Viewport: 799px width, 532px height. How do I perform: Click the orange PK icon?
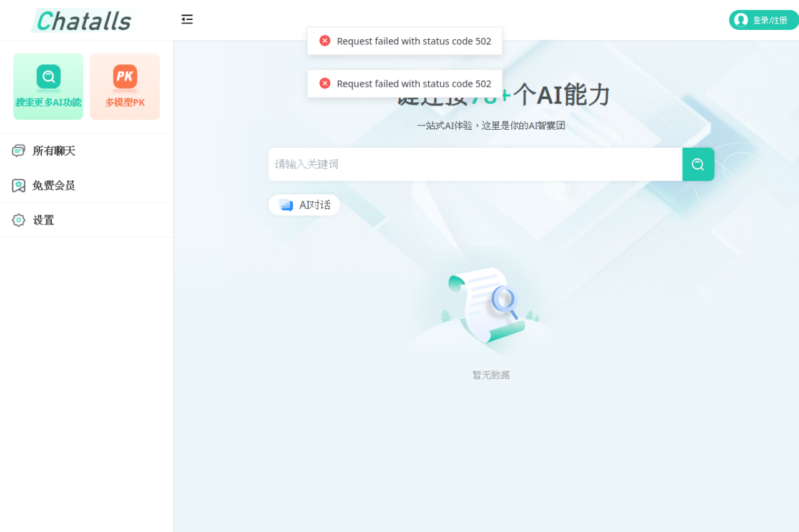point(125,77)
